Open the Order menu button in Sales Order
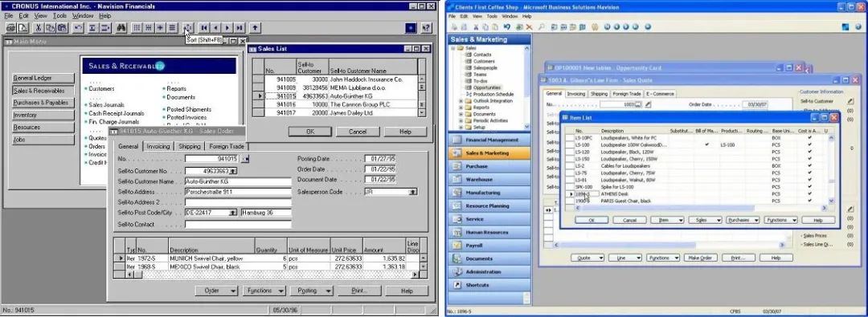This screenshot has width=868, height=317. coord(216,291)
